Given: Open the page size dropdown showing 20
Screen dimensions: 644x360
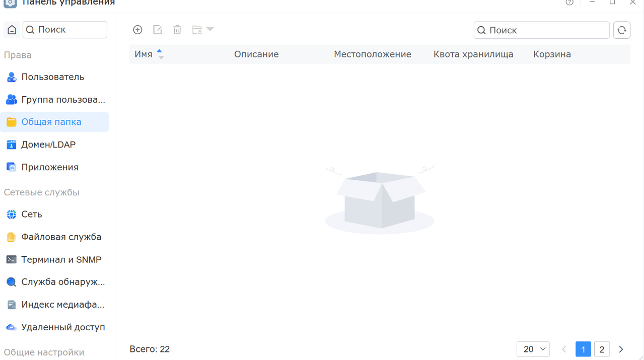Looking at the screenshot, I should coord(533,349).
